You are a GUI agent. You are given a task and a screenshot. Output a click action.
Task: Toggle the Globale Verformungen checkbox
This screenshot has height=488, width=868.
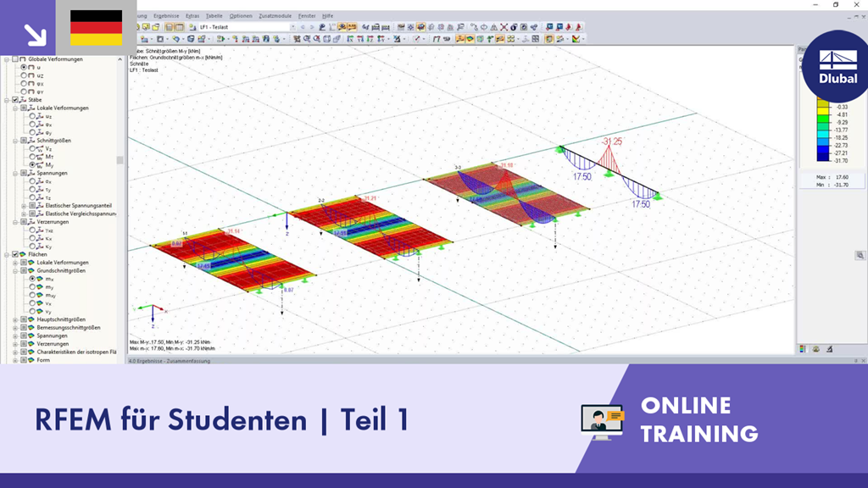15,59
